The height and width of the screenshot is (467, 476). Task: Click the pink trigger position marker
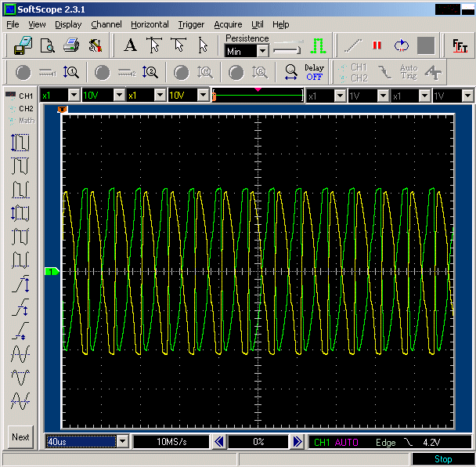pyautogui.click(x=258, y=89)
